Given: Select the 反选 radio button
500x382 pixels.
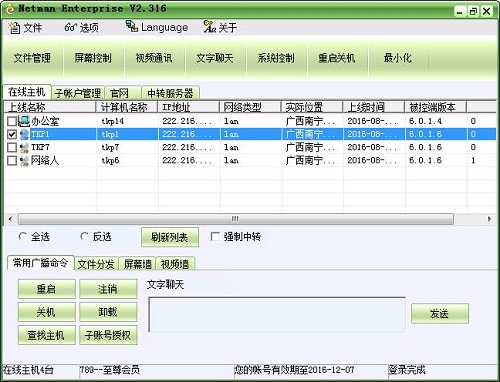Looking at the screenshot, I should pyautogui.click(x=84, y=236).
